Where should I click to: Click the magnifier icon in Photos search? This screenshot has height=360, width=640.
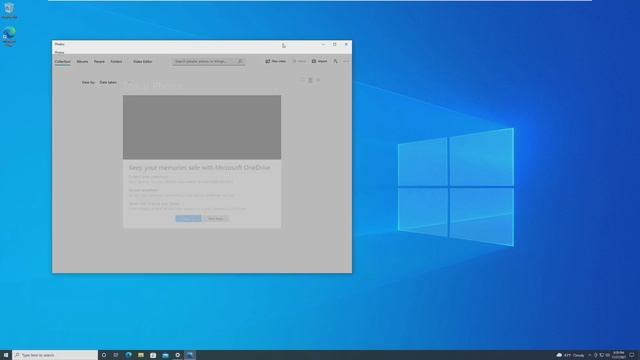[240, 61]
